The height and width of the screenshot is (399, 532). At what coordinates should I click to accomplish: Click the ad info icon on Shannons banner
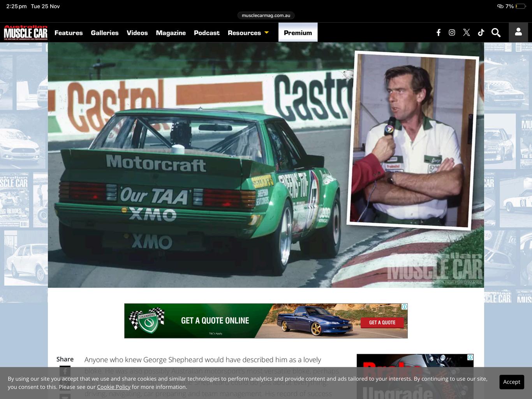(405, 307)
